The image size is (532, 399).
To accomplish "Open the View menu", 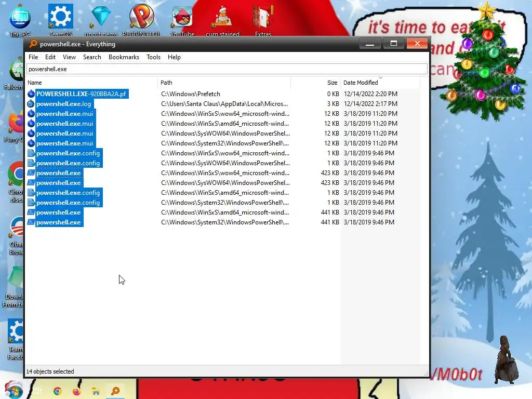I will 69,57.
